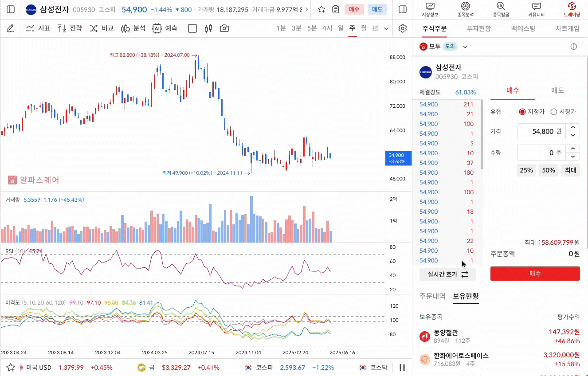
Task: Open 시장정보 market info section
Action: click(x=430, y=9)
